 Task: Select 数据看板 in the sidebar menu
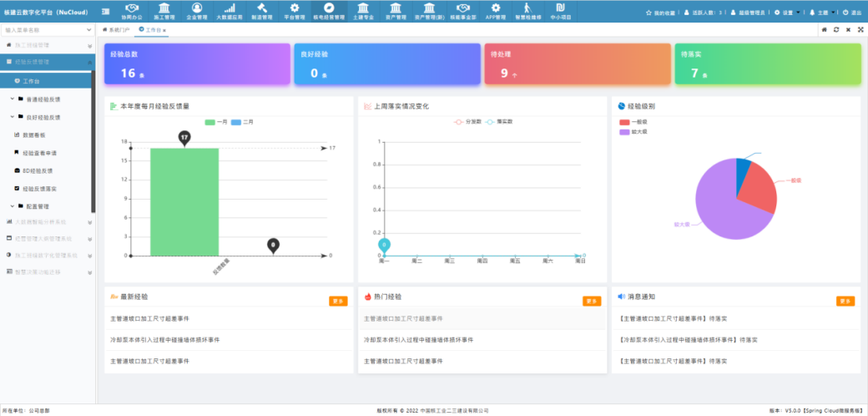[33, 134]
